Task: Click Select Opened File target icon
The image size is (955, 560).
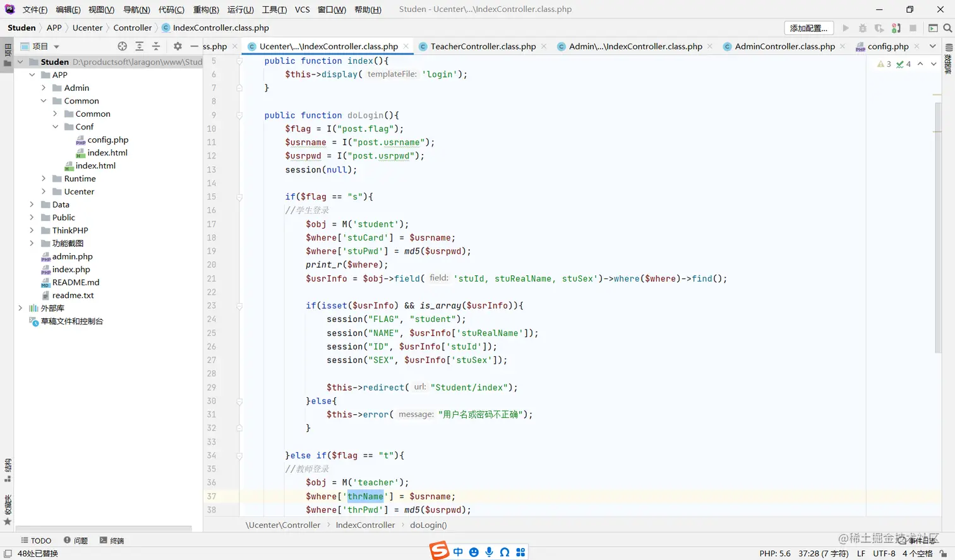Action: coord(123,46)
